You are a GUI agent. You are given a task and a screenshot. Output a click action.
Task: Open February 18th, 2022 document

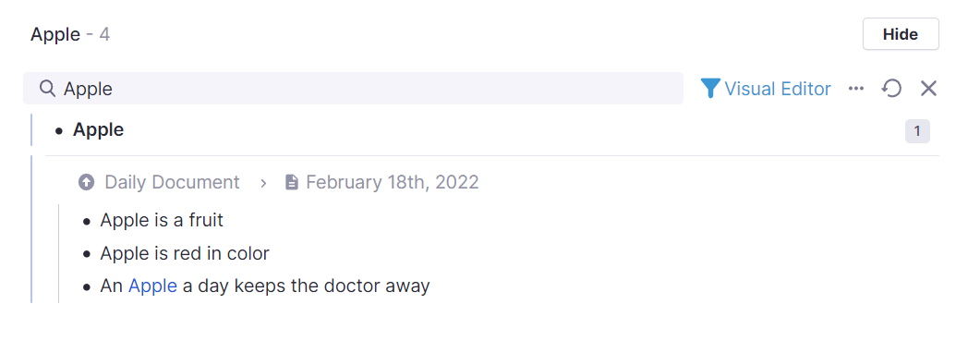click(392, 182)
